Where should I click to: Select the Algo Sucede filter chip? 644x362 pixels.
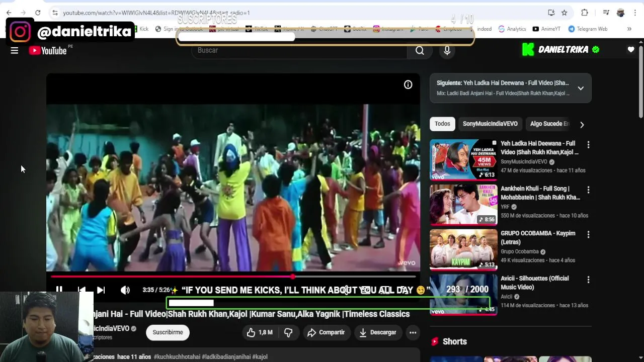point(549,124)
